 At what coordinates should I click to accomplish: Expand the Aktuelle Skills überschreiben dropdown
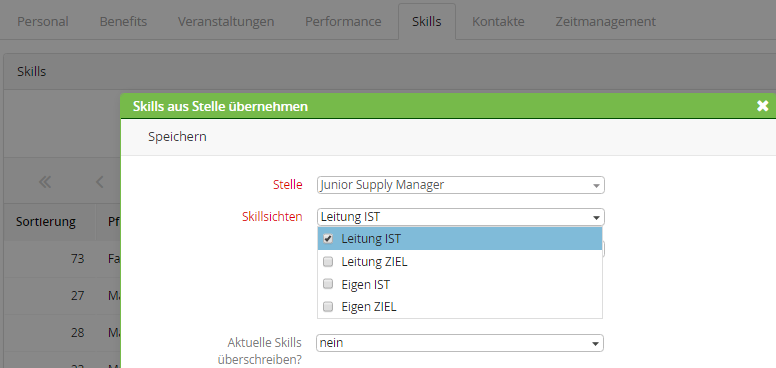(460, 343)
